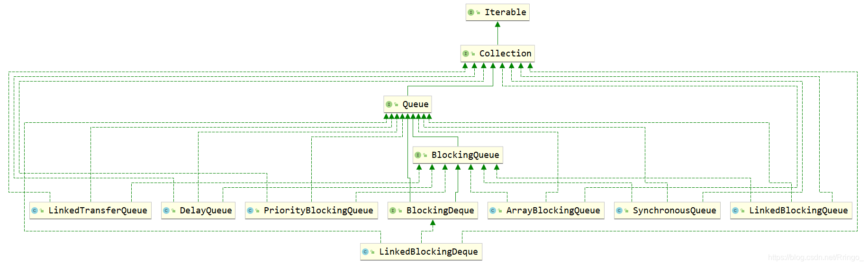Click the visibility lock icon next to PriorityBlockingQueue
The height and width of the screenshot is (266, 868).
point(257,211)
